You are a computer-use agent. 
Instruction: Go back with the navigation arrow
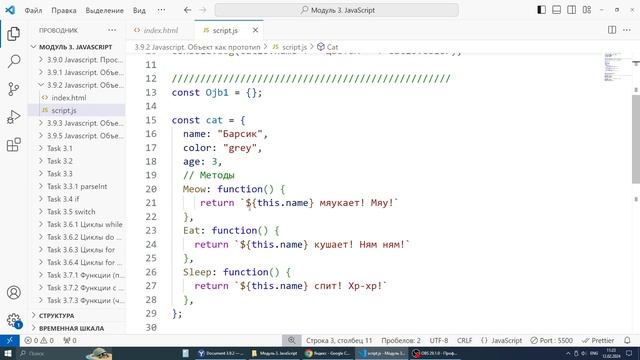coord(187,10)
